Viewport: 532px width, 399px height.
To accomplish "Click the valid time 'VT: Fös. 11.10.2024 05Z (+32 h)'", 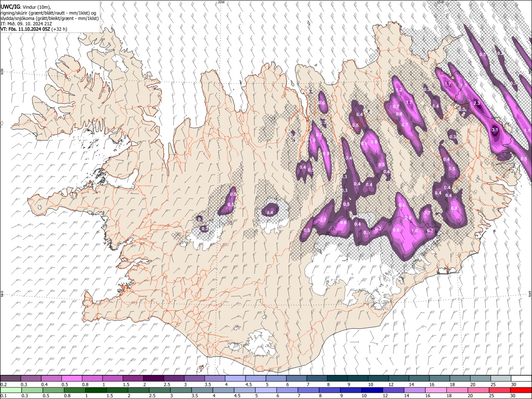I will (34, 29).
